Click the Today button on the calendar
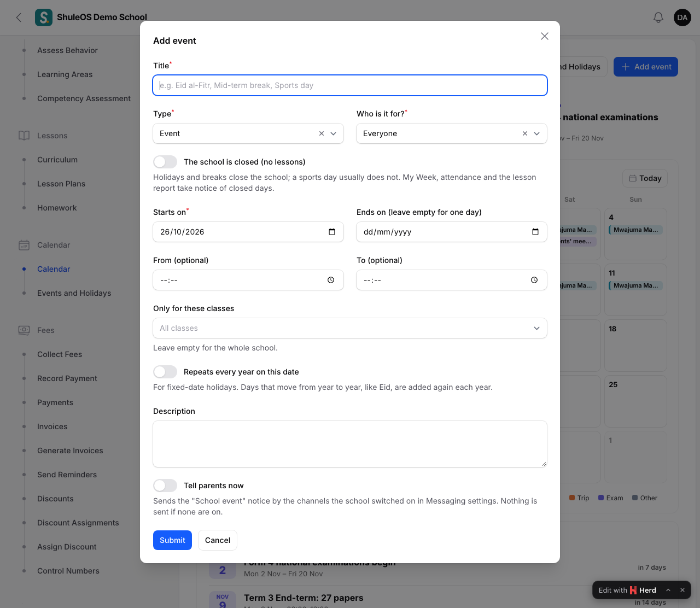700x608 pixels. pyautogui.click(x=645, y=178)
